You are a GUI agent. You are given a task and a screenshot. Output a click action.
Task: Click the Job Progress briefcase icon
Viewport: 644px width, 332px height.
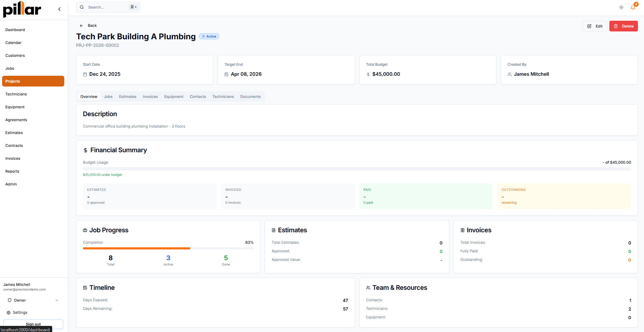(85, 231)
